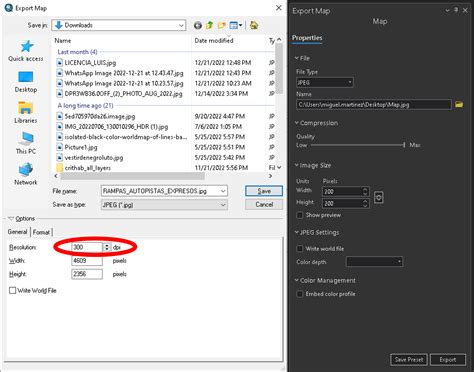
Task: Enable Write world file in JPEG Settings
Action: [300, 249]
